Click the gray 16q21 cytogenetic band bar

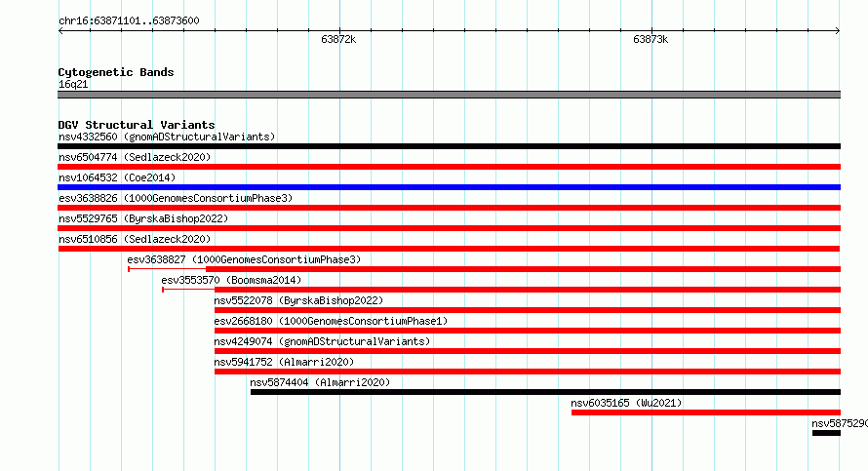[x=449, y=95]
